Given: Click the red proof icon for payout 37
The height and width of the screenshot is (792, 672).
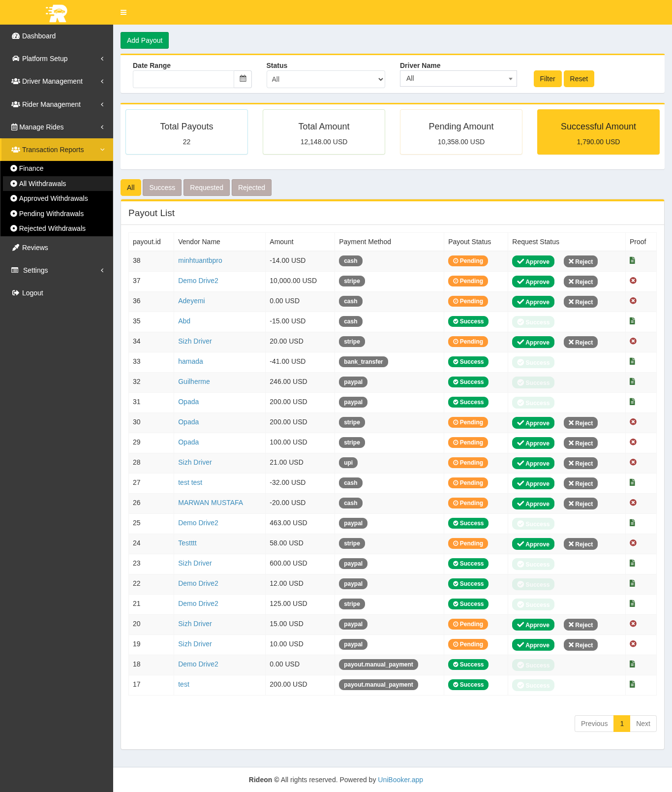Looking at the screenshot, I should (x=633, y=281).
